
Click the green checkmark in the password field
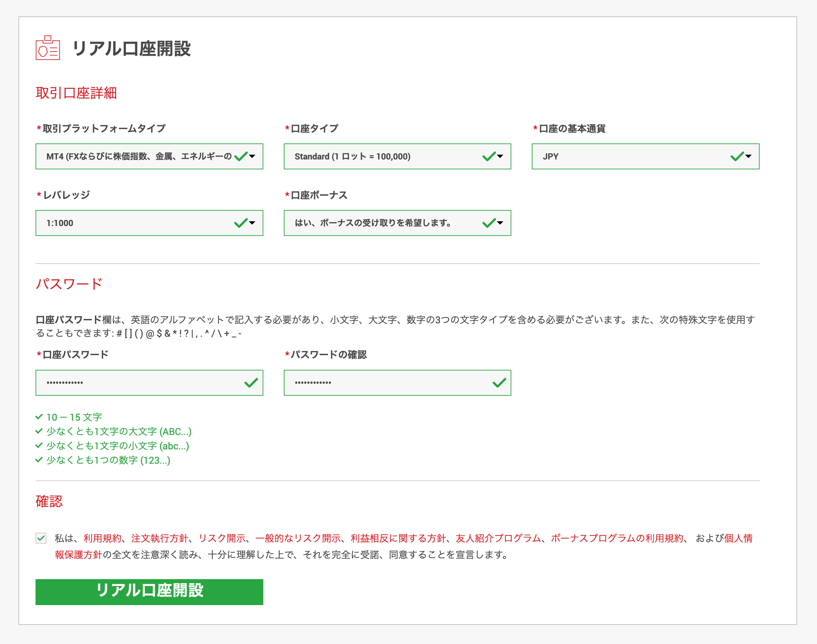click(251, 383)
